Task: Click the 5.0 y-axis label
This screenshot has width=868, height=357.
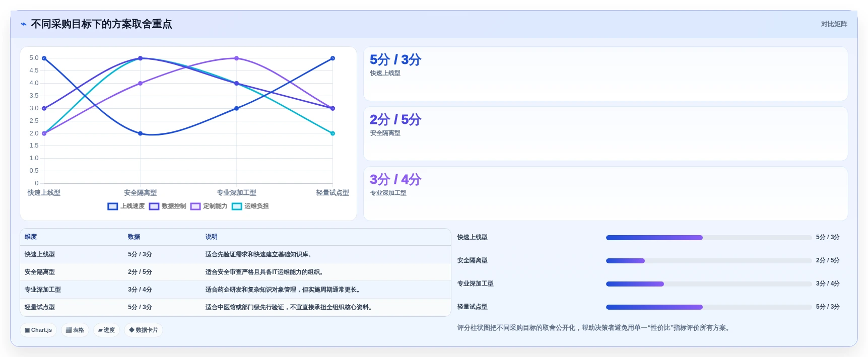Action: (x=34, y=58)
